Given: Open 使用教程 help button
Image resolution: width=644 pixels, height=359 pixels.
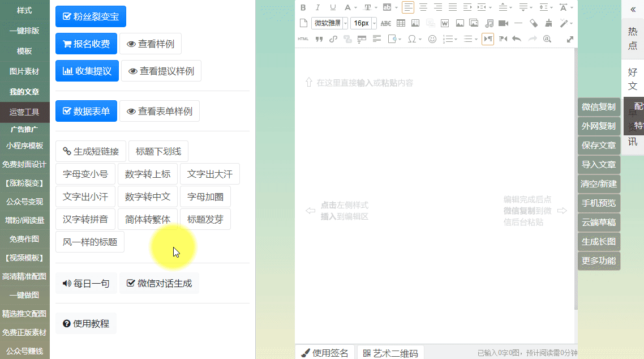Looking at the screenshot, I should pos(86,324).
